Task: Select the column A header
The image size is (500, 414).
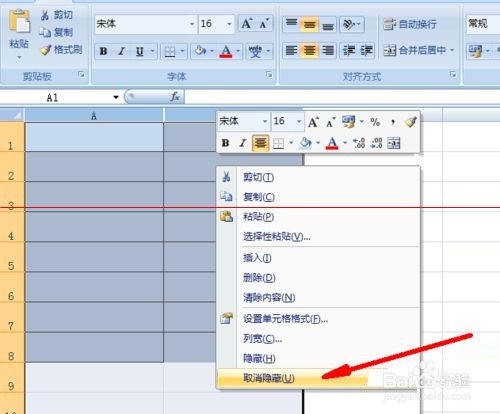Action: [94, 116]
